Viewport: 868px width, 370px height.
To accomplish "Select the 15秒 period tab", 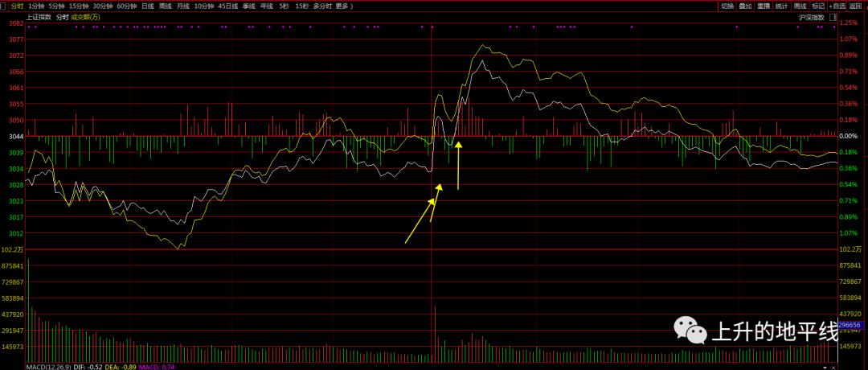I will [x=301, y=6].
